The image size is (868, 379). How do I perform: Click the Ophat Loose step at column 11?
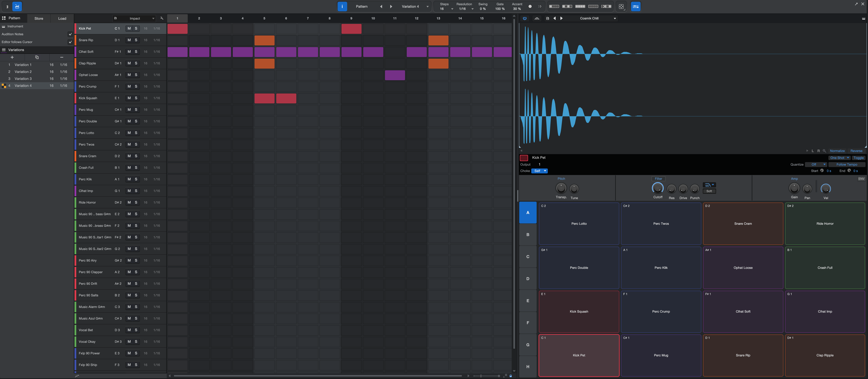pos(395,75)
